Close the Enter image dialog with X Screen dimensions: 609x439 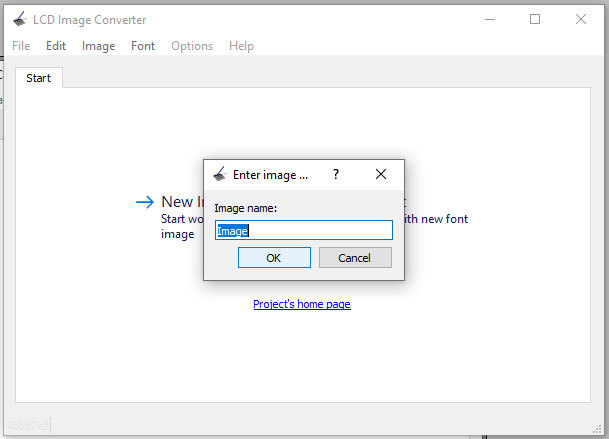pyautogui.click(x=381, y=174)
